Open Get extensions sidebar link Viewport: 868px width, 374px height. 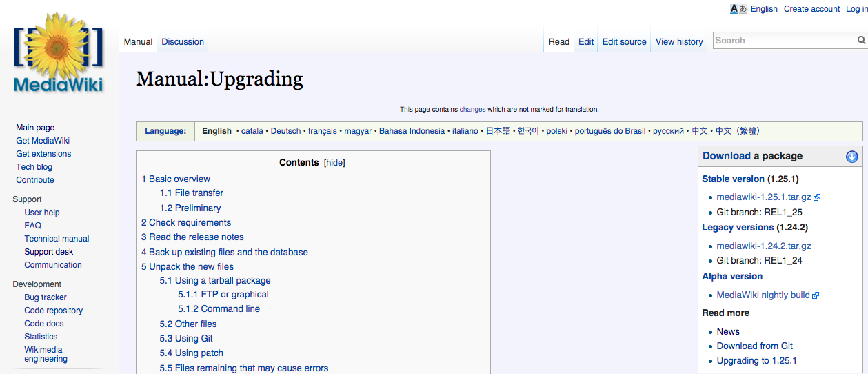pos(43,154)
